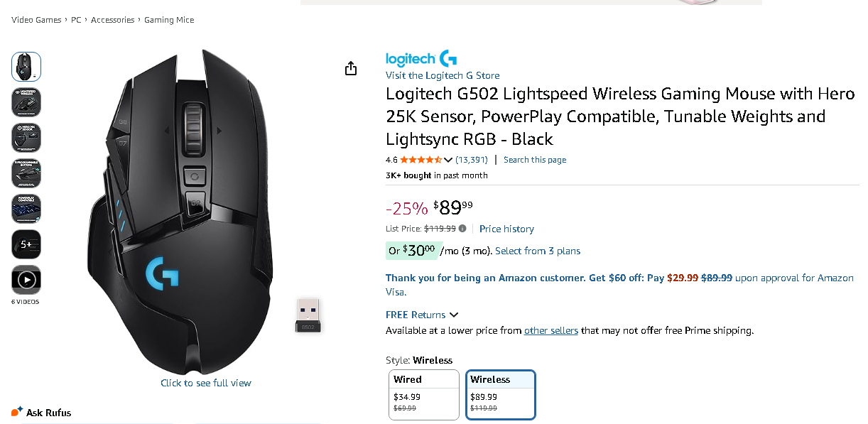Click the orange star rating icons

421,160
